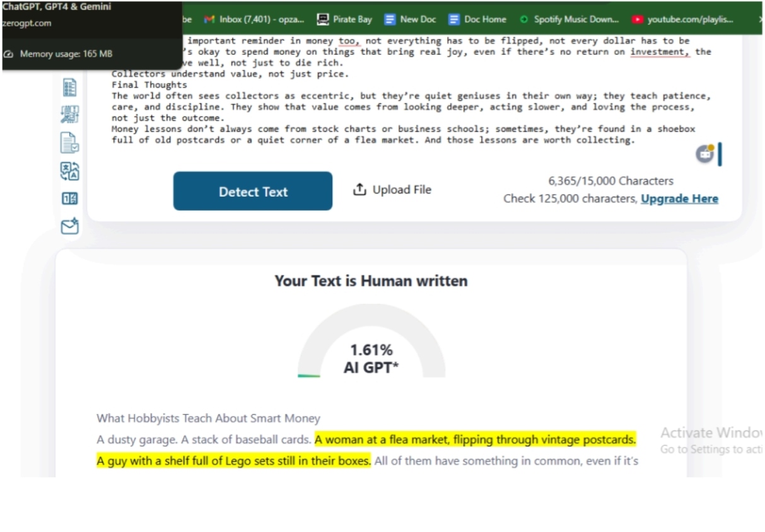765x532 pixels.
Task: Open the New Doc bookmark label
Action: [x=418, y=20]
